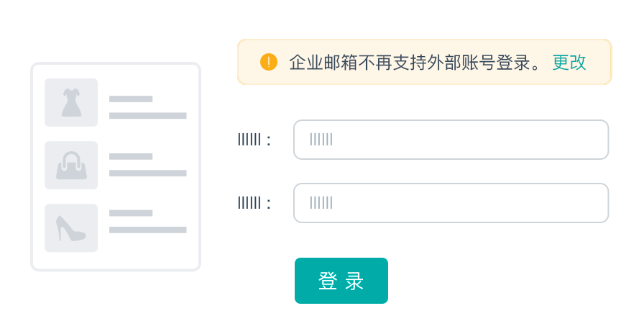Click the green 登录 button
This screenshot has height=334, width=644.
[x=341, y=281]
